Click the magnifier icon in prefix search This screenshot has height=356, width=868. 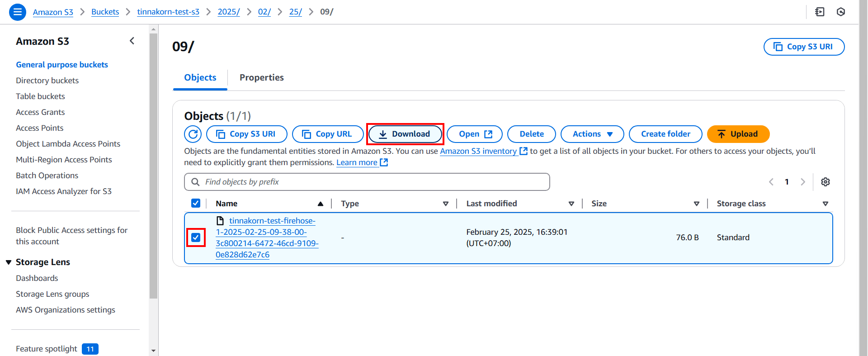(x=195, y=182)
